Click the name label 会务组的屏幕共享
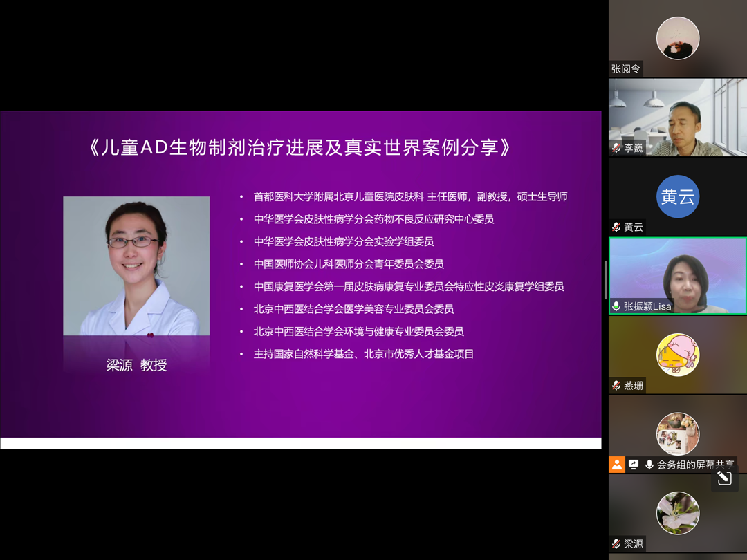The height and width of the screenshot is (560, 747). coord(696,465)
